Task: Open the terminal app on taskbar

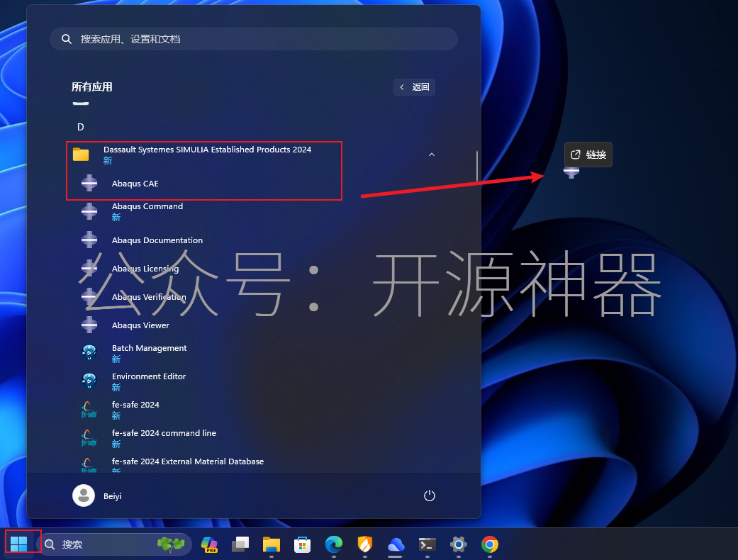Action: point(427,544)
